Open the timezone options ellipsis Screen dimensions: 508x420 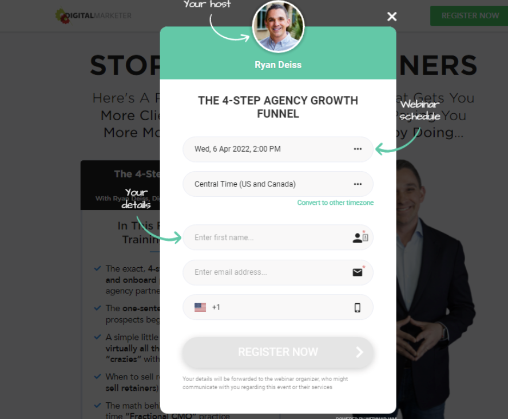(358, 184)
